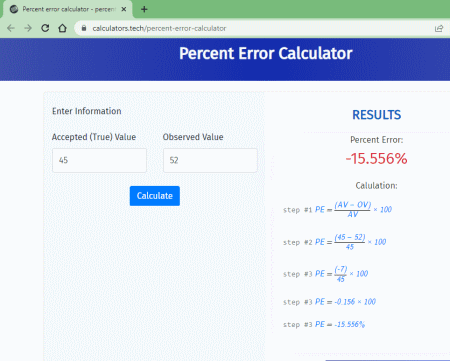The image size is (450, 361).
Task: Click the Accepted (True) Value label
Action: tap(94, 137)
